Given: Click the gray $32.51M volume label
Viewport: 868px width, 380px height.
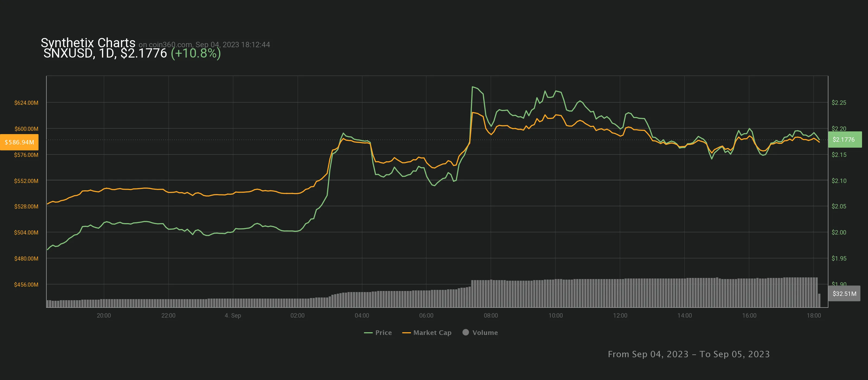Looking at the screenshot, I should 844,294.
